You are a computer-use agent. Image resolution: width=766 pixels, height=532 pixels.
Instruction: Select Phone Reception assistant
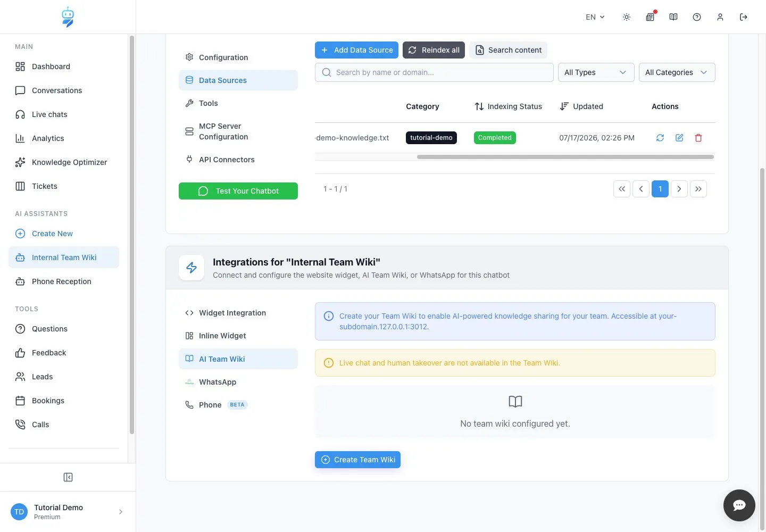pos(64,281)
